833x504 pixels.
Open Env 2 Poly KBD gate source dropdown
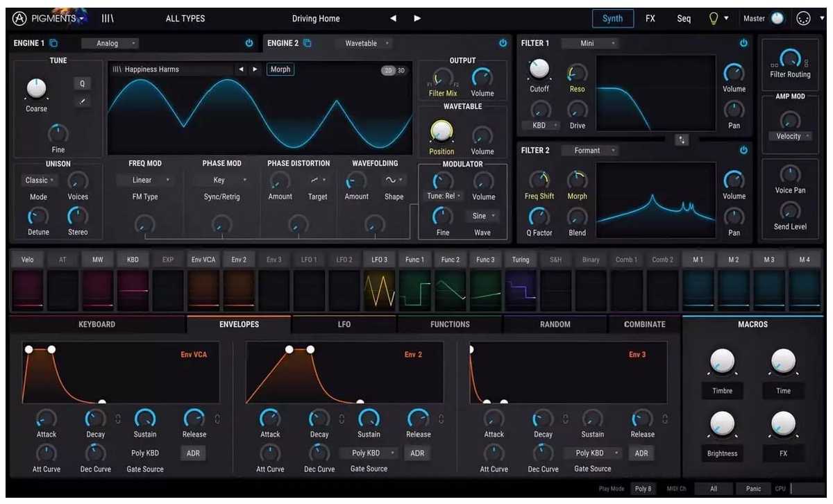click(371, 453)
